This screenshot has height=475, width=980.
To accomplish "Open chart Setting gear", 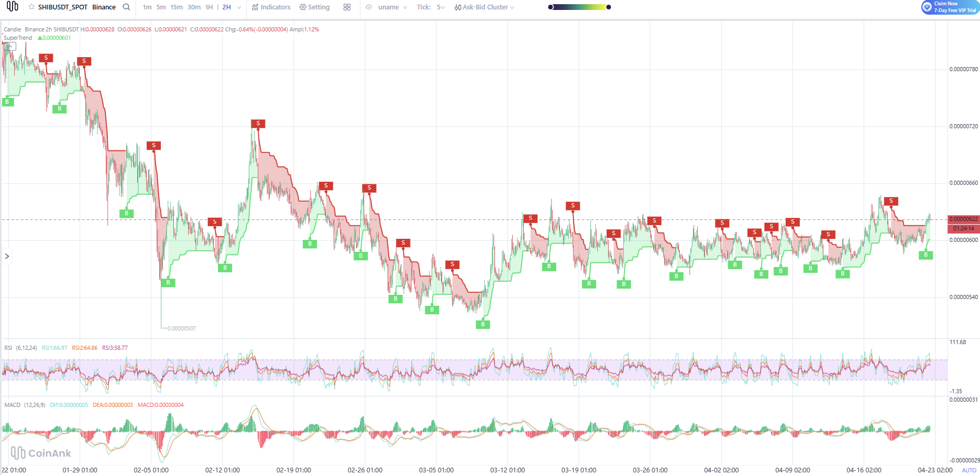I will pyautogui.click(x=314, y=7).
